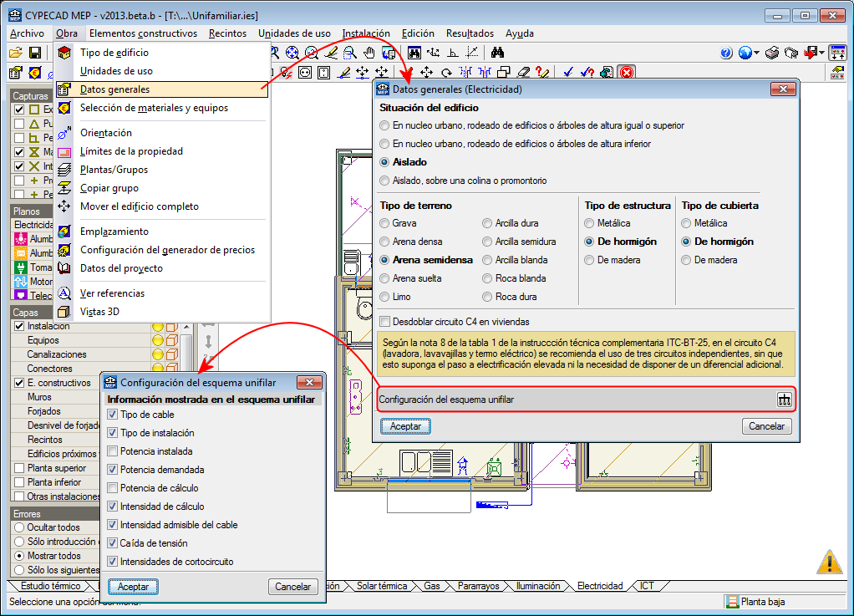Viewport: 854px width, 616px height.
Task: Click 3D box icon beside Equipos layer
Action: coord(172,340)
